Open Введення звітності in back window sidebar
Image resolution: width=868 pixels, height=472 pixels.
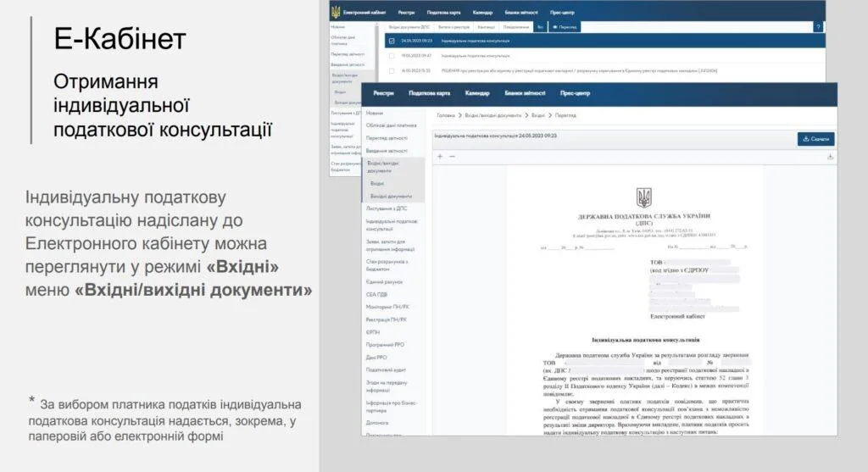348,64
